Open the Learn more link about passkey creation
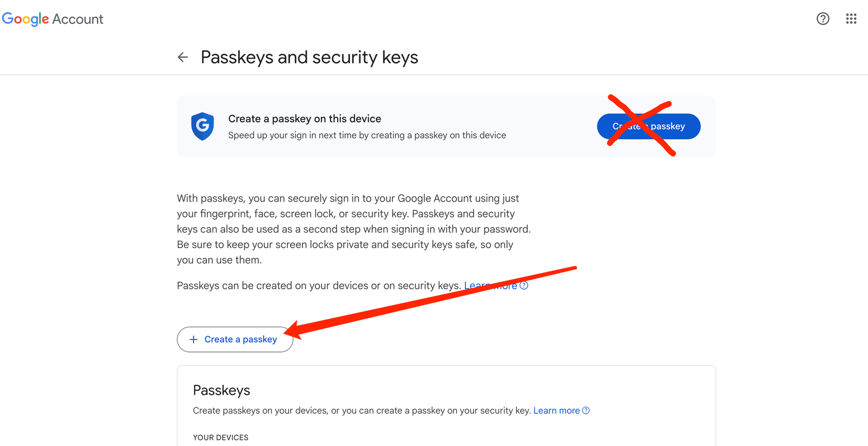 click(x=487, y=285)
